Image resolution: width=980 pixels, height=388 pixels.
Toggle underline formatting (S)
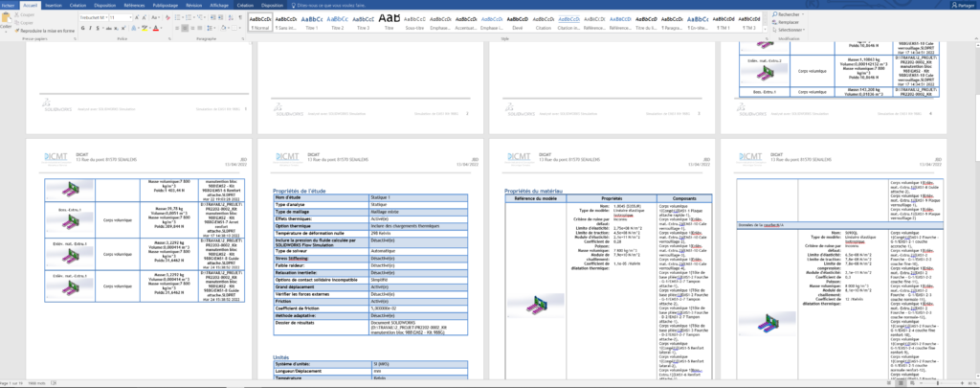(x=98, y=28)
